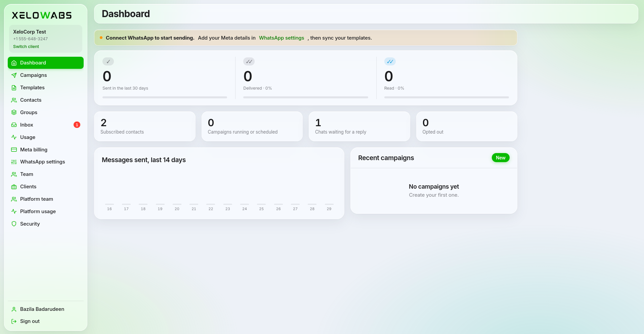Go to Contacts page
Viewport: 644px width, 334px height.
pos(46,100)
